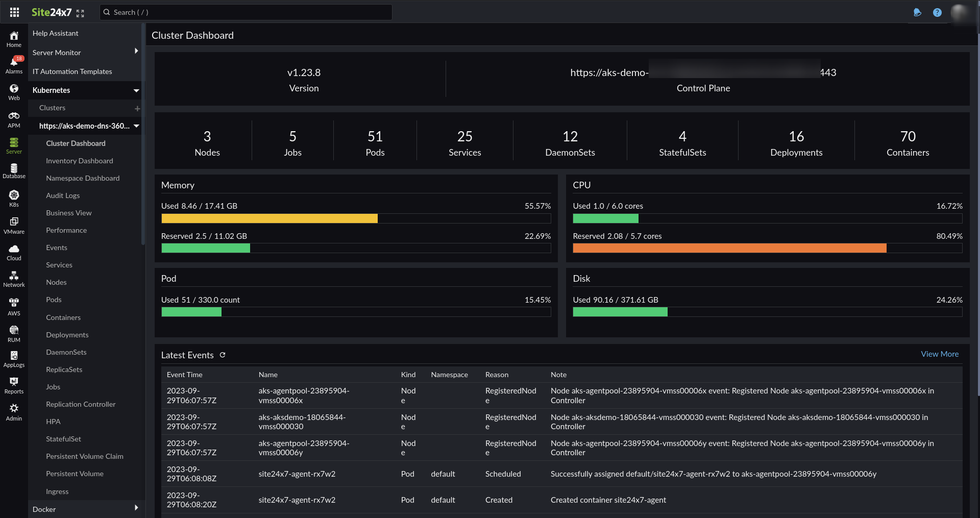Image resolution: width=980 pixels, height=518 pixels.
Task: Open the apps grid in the top-left corner
Action: click(14, 12)
